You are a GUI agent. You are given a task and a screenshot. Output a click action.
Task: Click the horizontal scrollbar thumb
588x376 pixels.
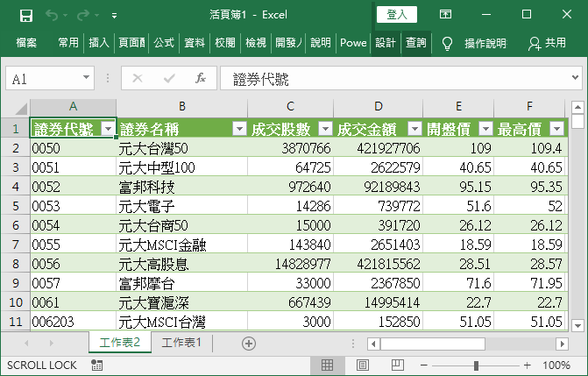coord(433,344)
